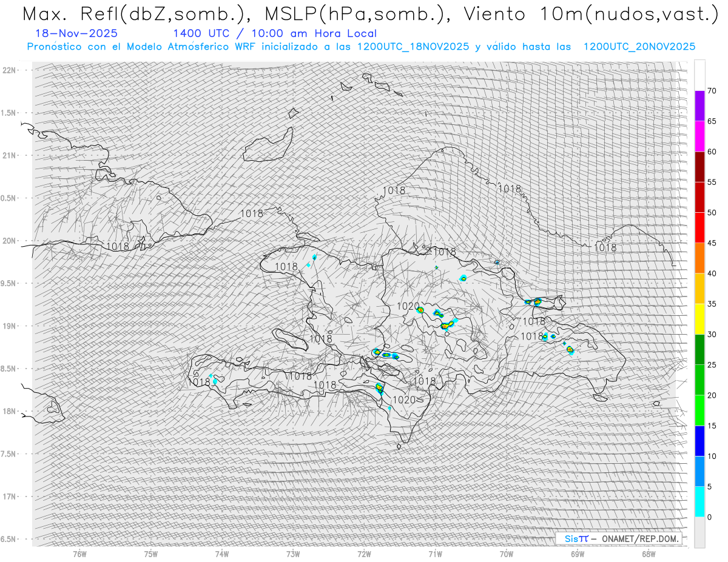Viewport: 728px width, 562px height.
Task: Pick the bright red 45-50 dBZ band
Action: pyautogui.click(x=699, y=228)
